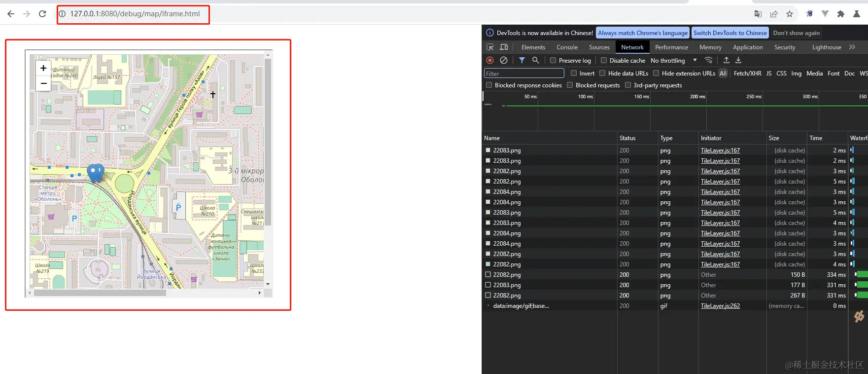The height and width of the screenshot is (374, 868).
Task: Open the No throttling dropdown
Action: click(674, 60)
